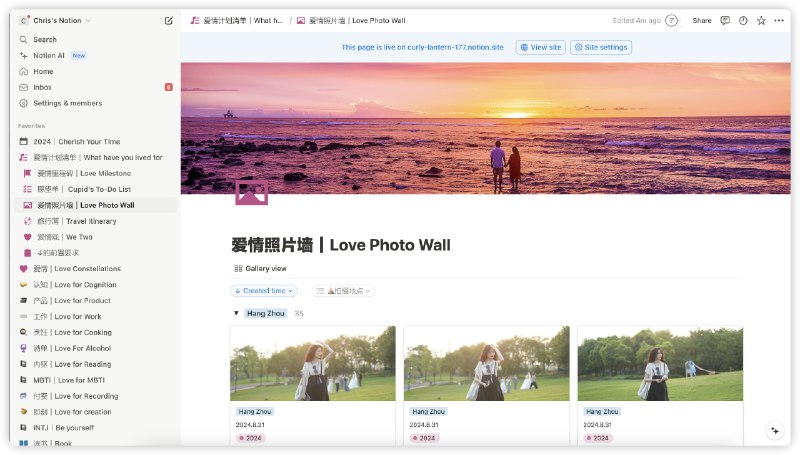Click the Share button
Viewport: 800px width, 455px height.
tap(702, 20)
